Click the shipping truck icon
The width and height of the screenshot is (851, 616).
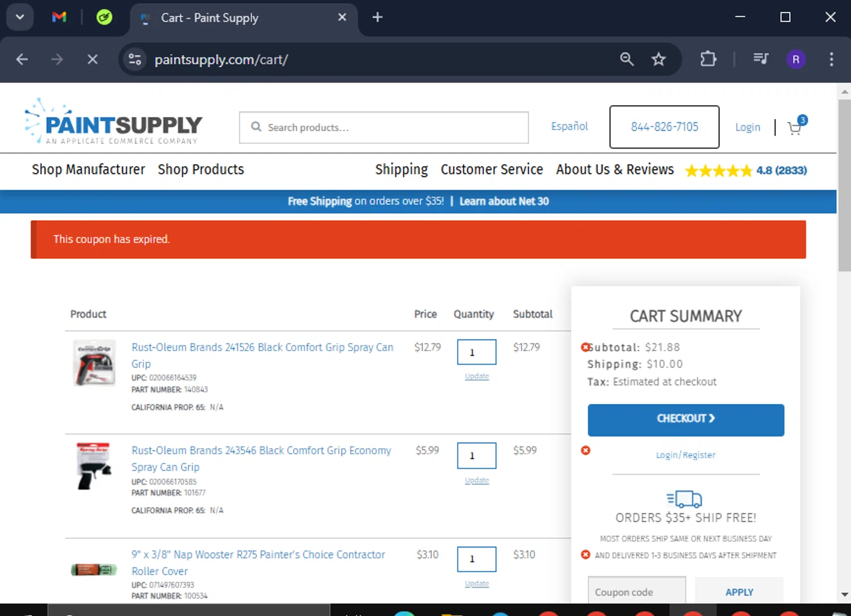pos(684,499)
